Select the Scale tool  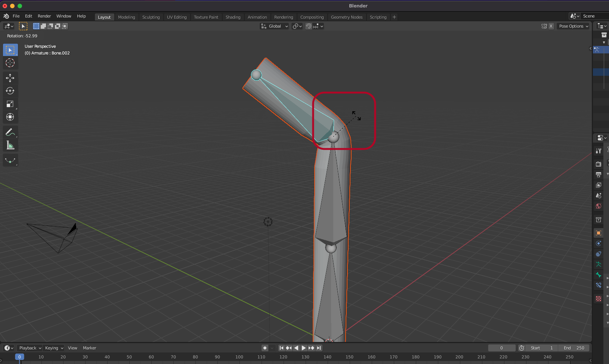[10, 104]
